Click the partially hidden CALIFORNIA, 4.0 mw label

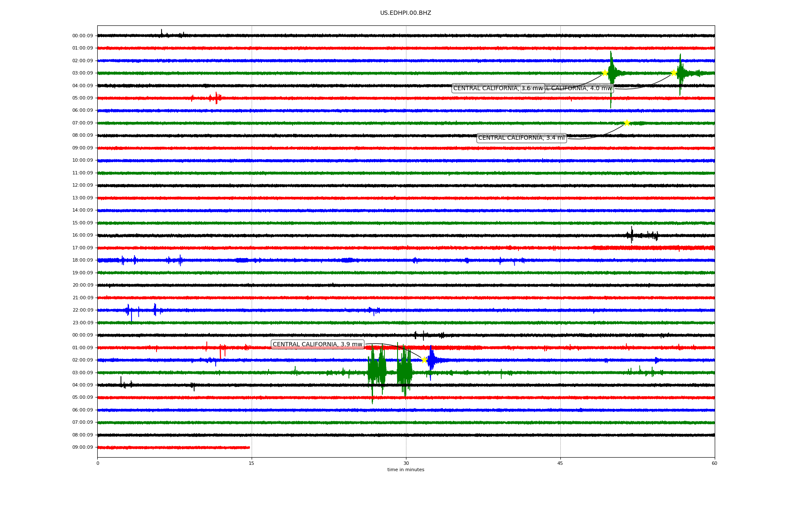pos(579,88)
